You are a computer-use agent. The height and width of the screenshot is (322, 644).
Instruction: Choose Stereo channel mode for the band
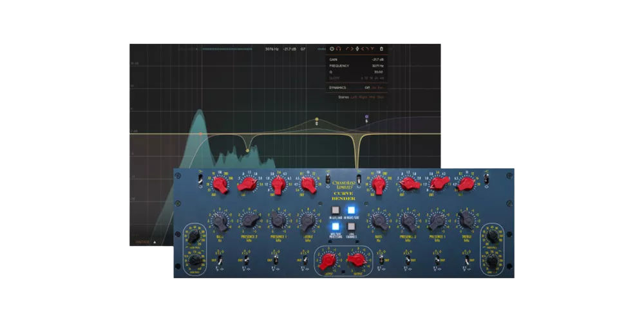click(x=344, y=97)
